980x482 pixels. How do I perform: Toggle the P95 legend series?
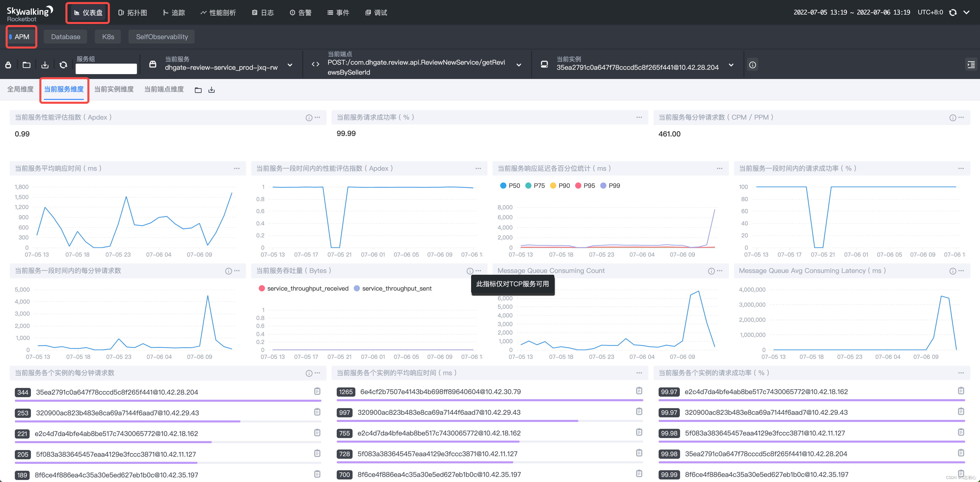click(585, 186)
